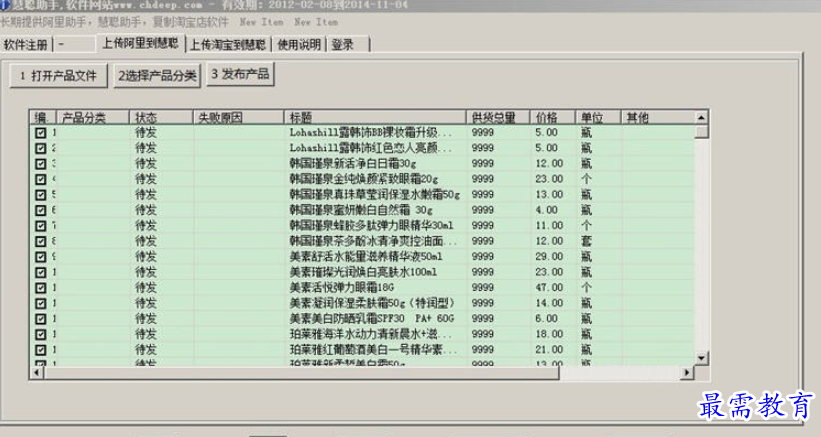Sort the list by 标题 column header

tap(375, 117)
